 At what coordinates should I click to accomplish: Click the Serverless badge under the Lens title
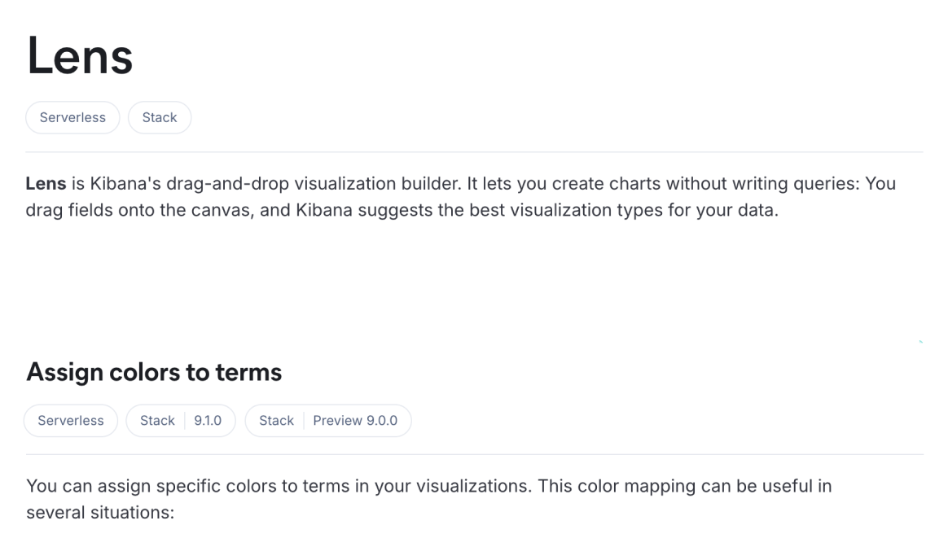(72, 117)
